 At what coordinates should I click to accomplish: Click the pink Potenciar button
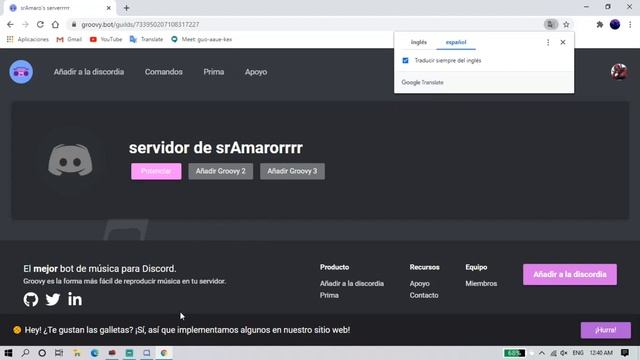(156, 171)
